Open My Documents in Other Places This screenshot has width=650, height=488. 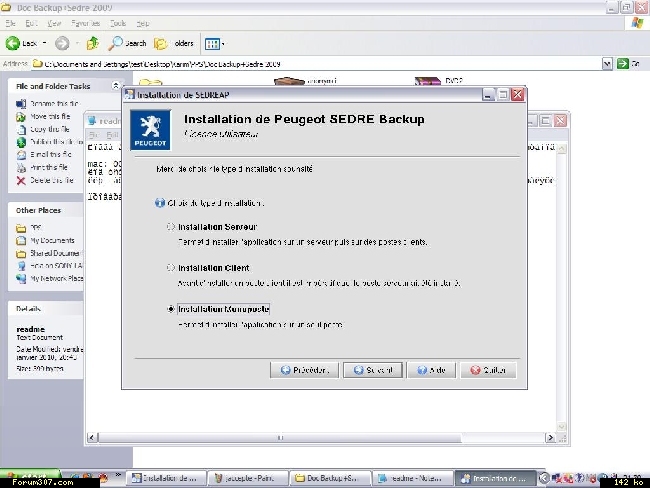pos(52,240)
